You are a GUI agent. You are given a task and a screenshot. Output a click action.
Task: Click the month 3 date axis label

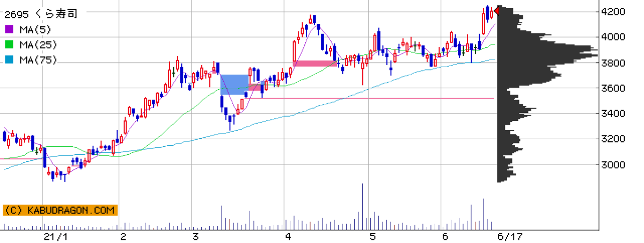[x=195, y=237]
